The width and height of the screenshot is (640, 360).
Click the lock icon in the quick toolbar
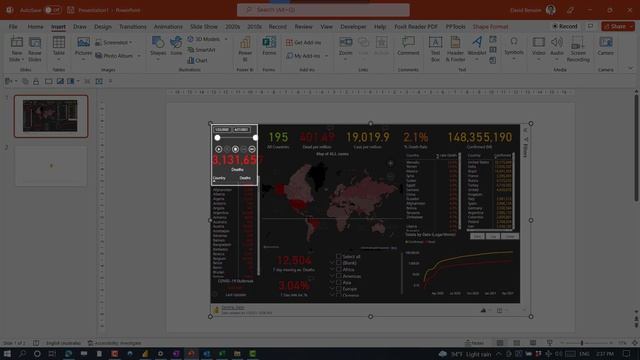point(36,82)
